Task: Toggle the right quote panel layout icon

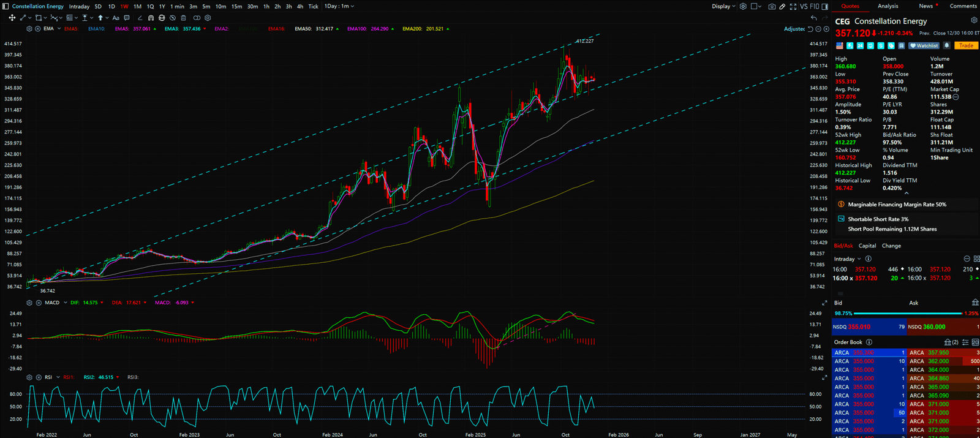Action: (824, 6)
